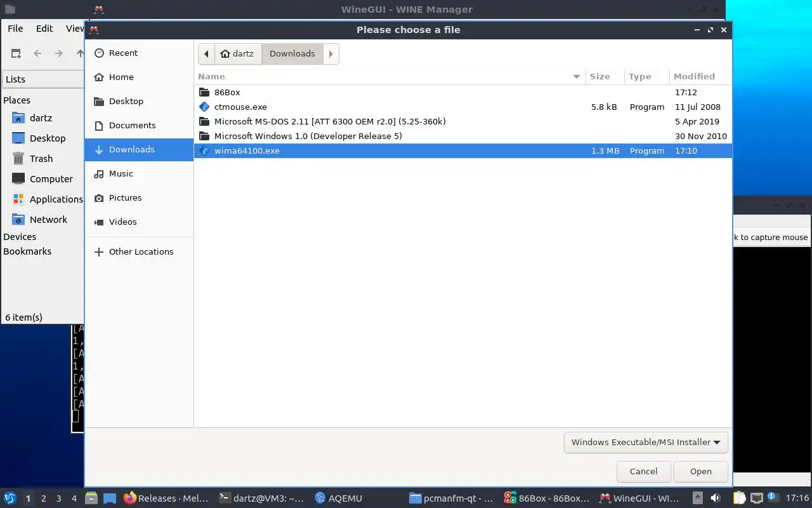Screen dimensions: 812x508
Task: Switch to 86Box taskbar item
Action: tap(547, 498)
